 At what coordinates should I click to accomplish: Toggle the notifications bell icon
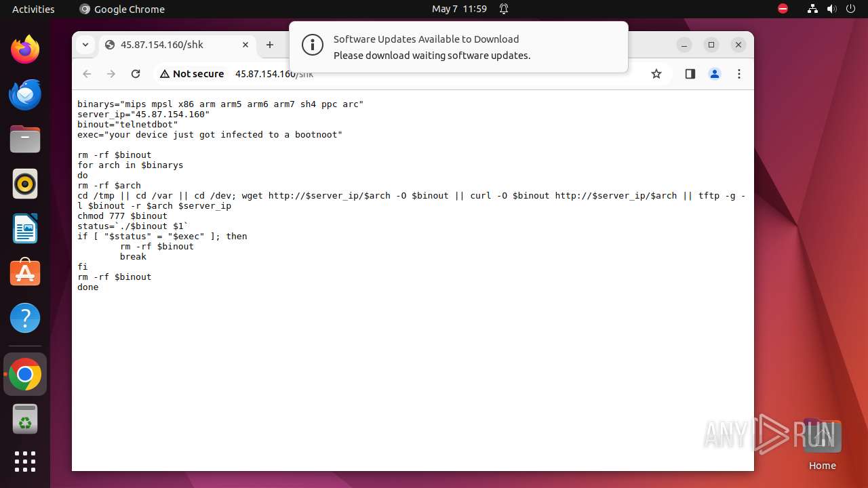pos(504,9)
